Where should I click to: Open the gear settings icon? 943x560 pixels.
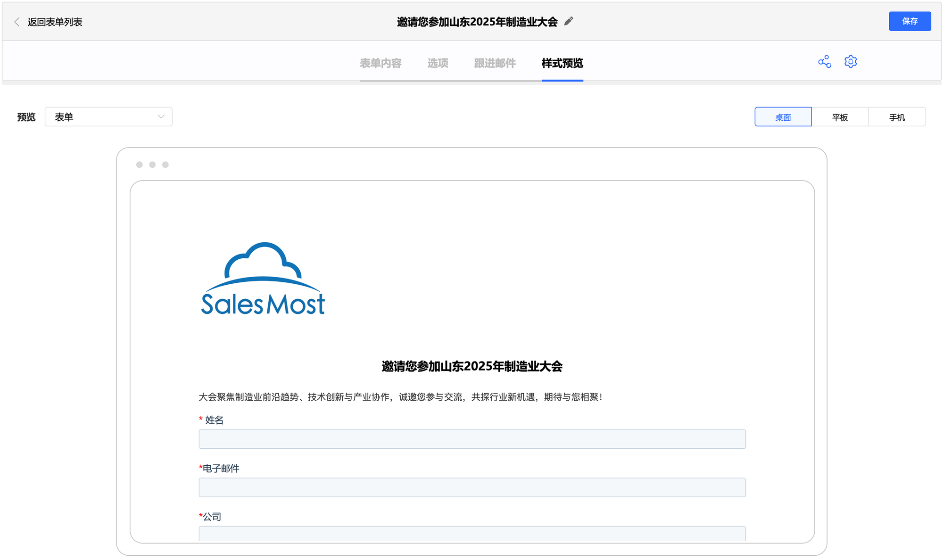pos(851,62)
